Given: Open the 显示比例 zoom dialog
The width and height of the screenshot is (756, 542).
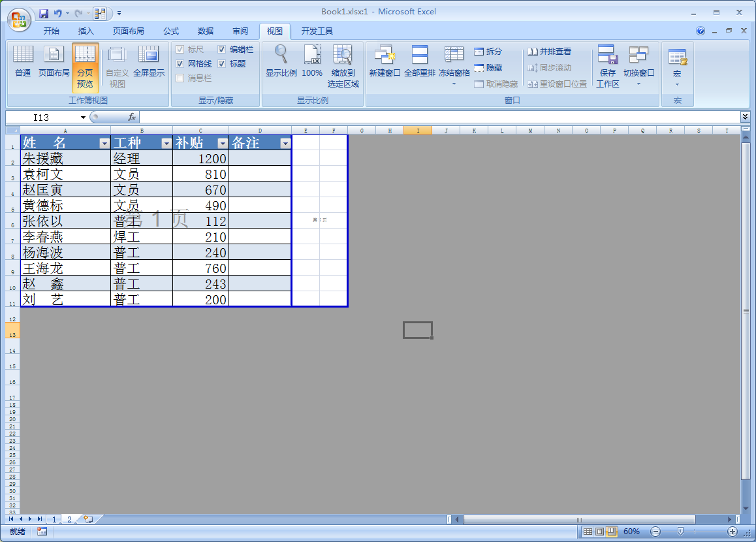Looking at the screenshot, I should coord(281,61).
